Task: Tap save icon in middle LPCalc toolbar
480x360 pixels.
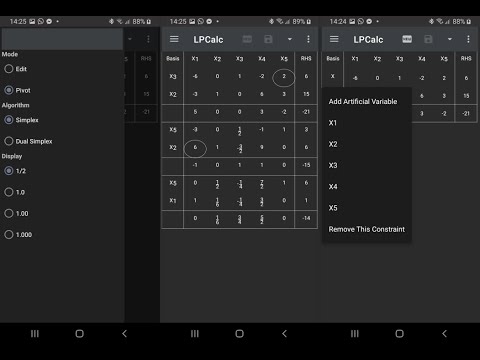Action: point(268,39)
